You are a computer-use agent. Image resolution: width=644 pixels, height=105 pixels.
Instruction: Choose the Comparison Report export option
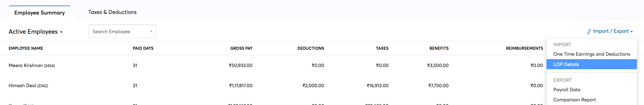click(575, 99)
